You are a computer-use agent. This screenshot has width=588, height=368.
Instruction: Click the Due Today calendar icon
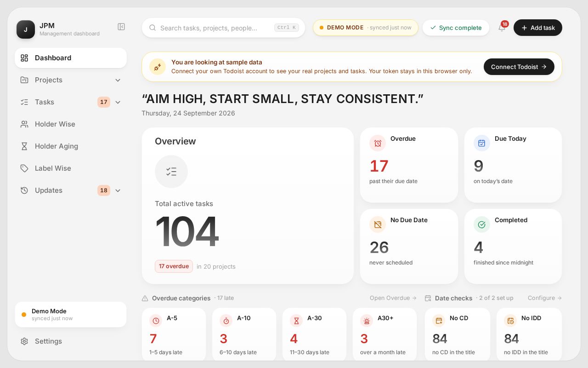[482, 143]
